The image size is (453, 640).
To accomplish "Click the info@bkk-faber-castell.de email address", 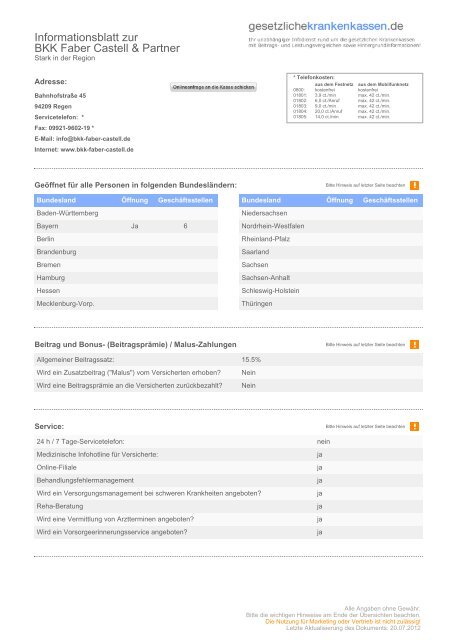I will tap(93, 139).
